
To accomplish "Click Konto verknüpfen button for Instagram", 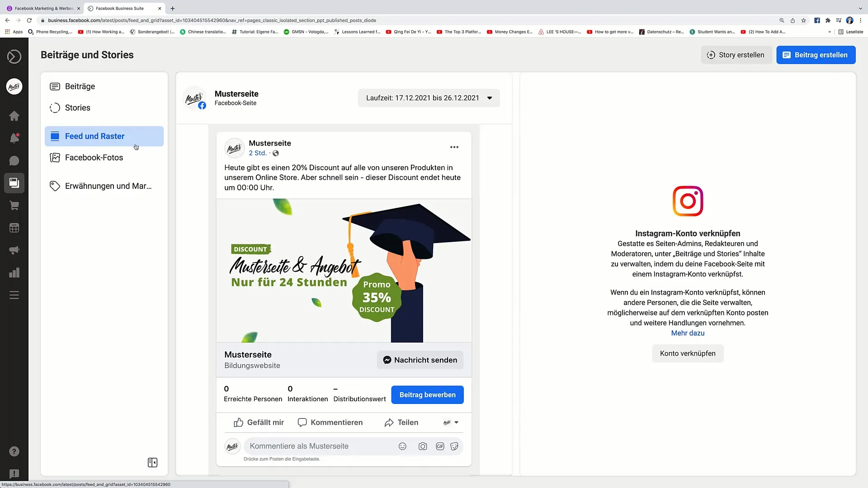I will [x=687, y=353].
